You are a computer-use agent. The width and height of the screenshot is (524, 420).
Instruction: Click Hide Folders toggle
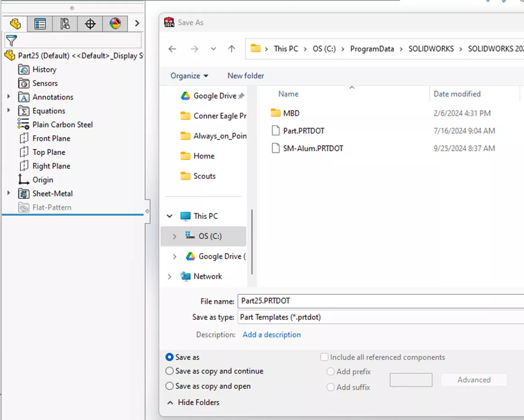tap(193, 402)
